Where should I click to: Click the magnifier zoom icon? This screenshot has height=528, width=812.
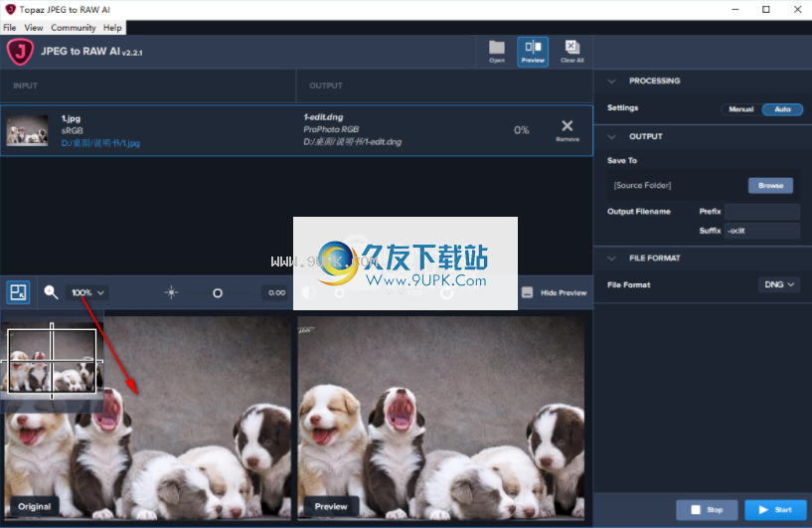[x=51, y=292]
